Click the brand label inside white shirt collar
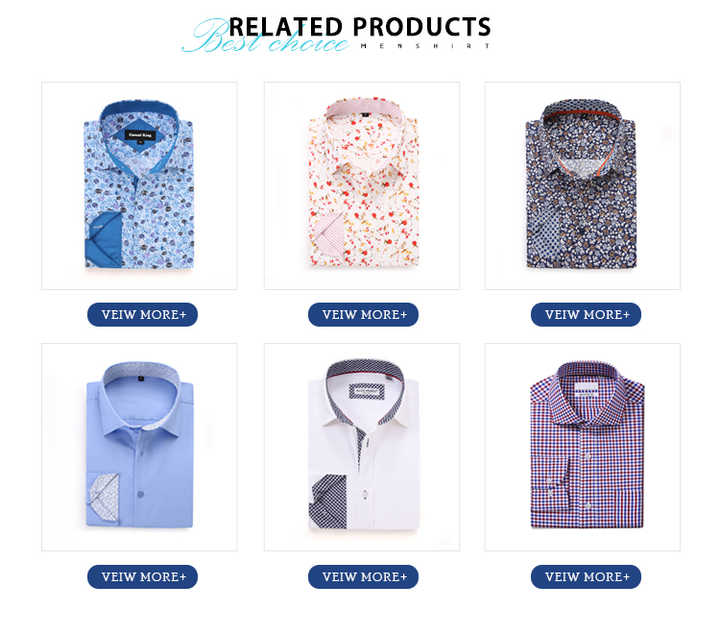The height and width of the screenshot is (634, 720). tap(367, 391)
